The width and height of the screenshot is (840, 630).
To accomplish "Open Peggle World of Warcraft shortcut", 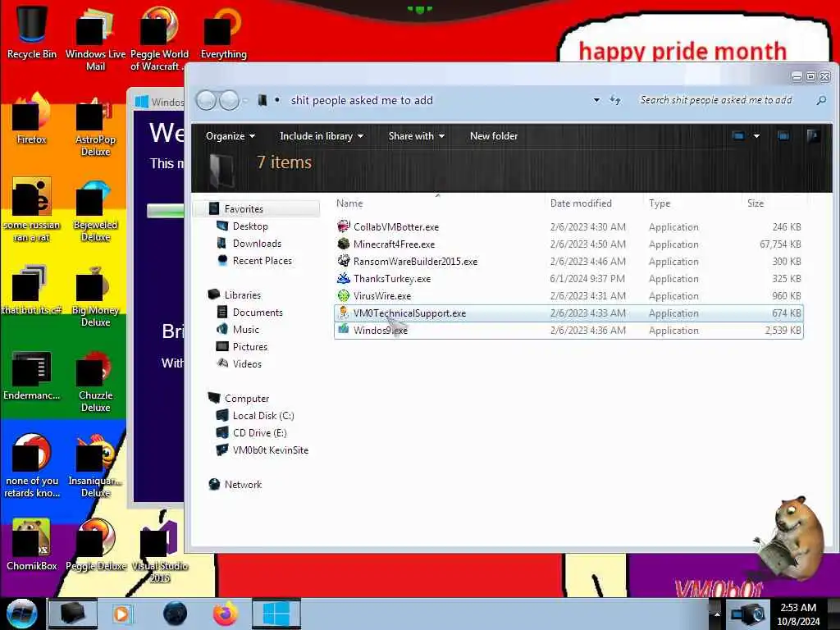I will [159, 38].
